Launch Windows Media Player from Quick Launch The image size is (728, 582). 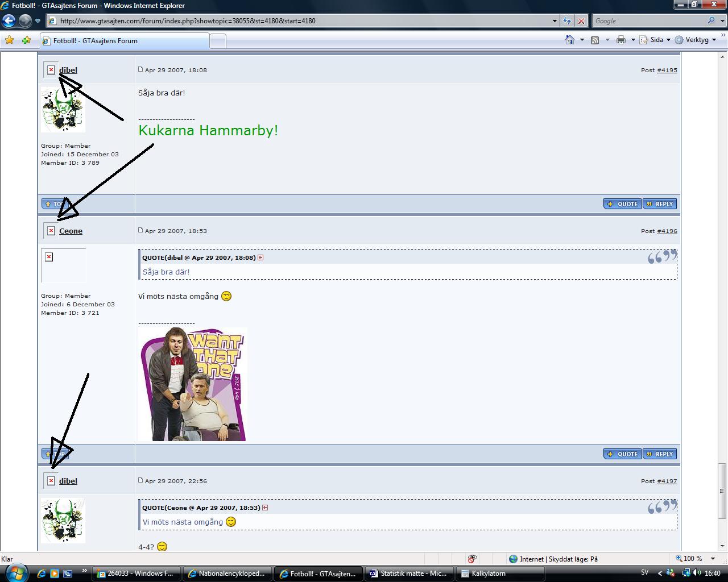click(x=55, y=573)
